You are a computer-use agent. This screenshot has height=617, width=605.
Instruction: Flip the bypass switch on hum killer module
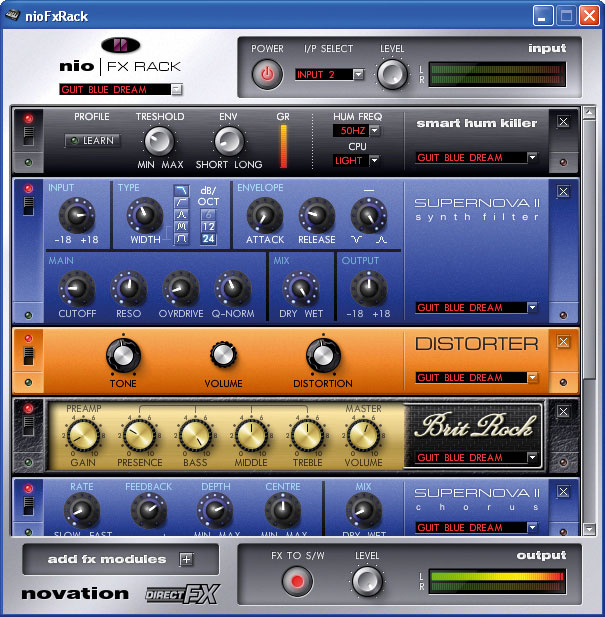click(28, 136)
